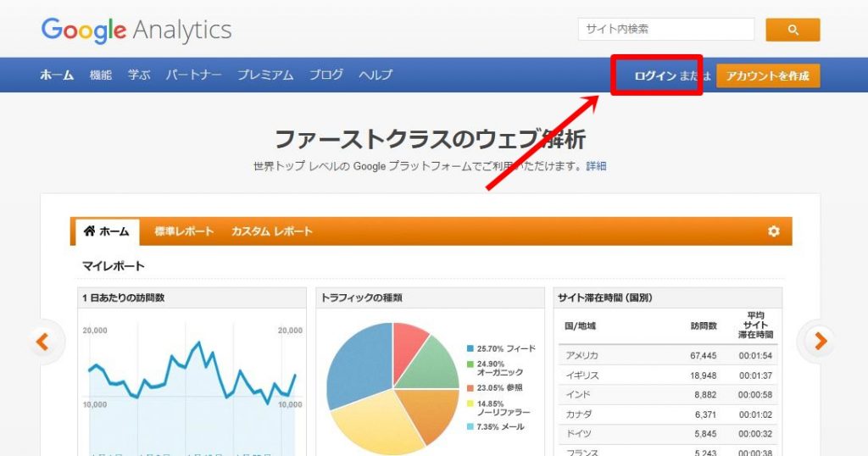Open the 機能 navigation item
This screenshot has height=456, width=868.
(x=101, y=75)
